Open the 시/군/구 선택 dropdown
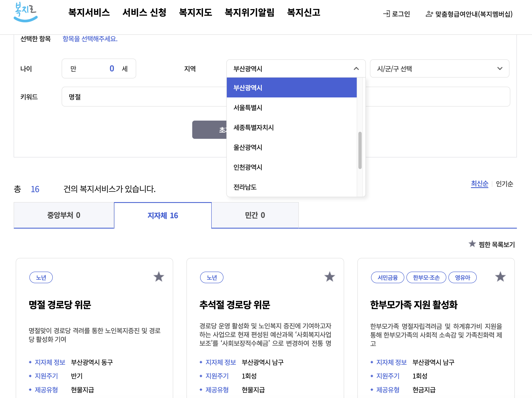Screen dimensions: 532x398 (439, 69)
